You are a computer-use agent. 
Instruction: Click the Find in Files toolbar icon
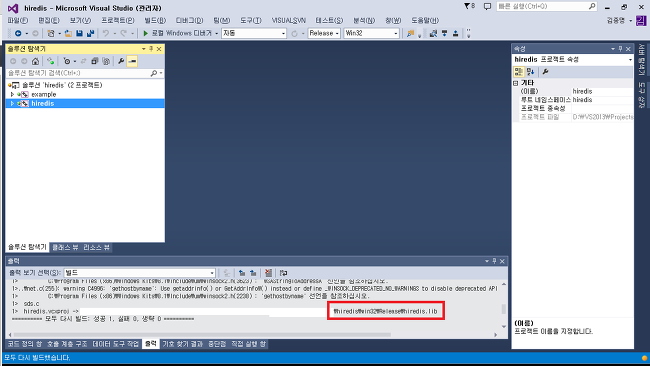point(410,33)
